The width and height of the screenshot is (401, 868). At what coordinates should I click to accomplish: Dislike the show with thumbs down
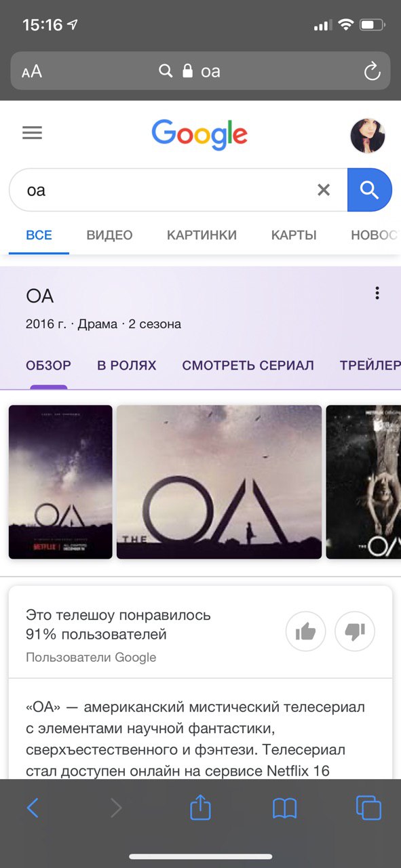coord(355,631)
